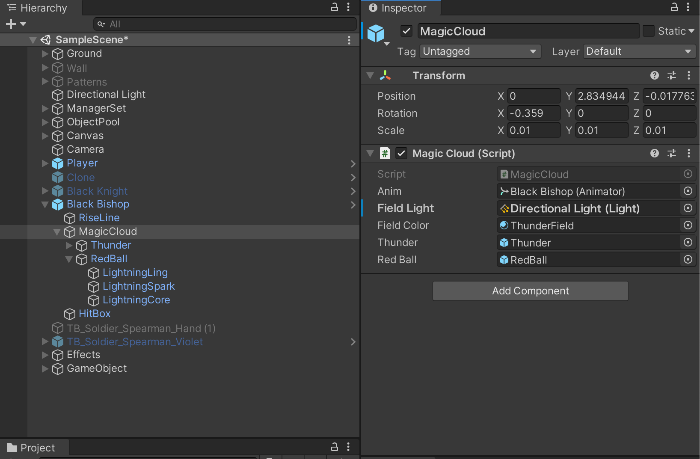Click the MagicCloud object icon picker
The width and height of the screenshot is (700, 459).
coord(378,35)
